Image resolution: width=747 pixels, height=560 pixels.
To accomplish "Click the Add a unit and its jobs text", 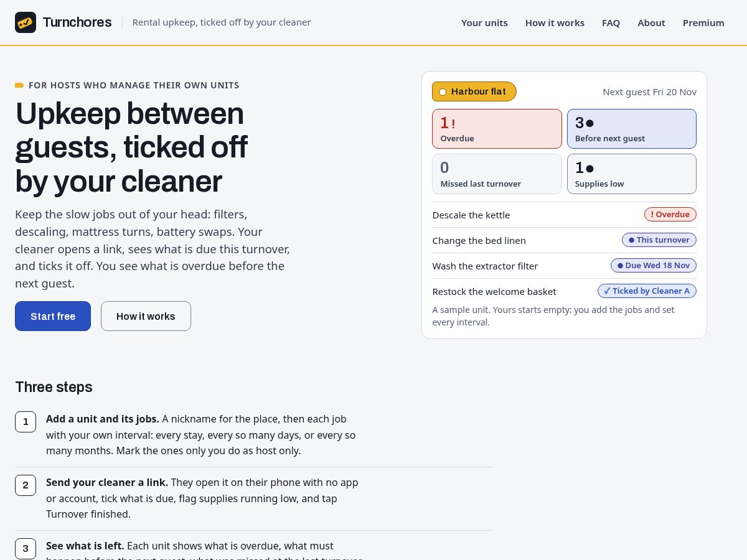I will tap(103, 419).
